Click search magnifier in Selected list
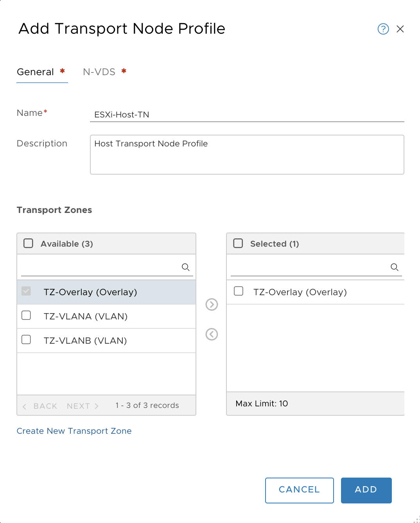 395,267
